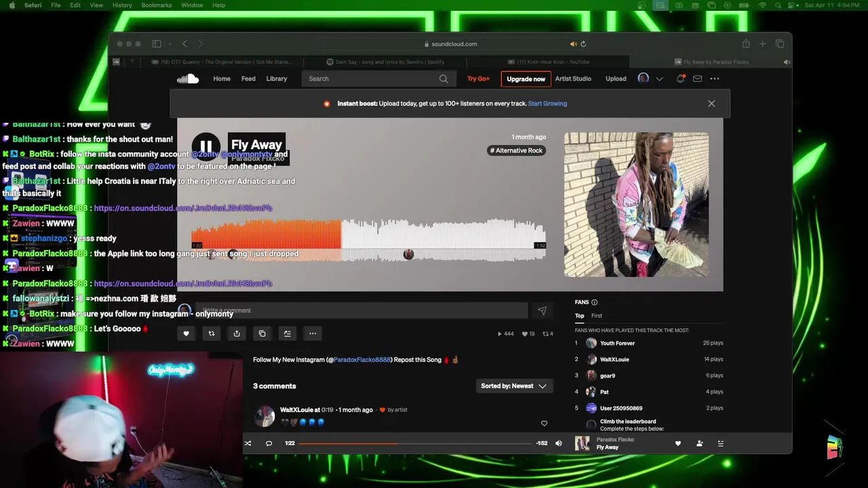Screen dimensions: 868x488
Task: Click the Upload link
Action: click(x=616, y=79)
